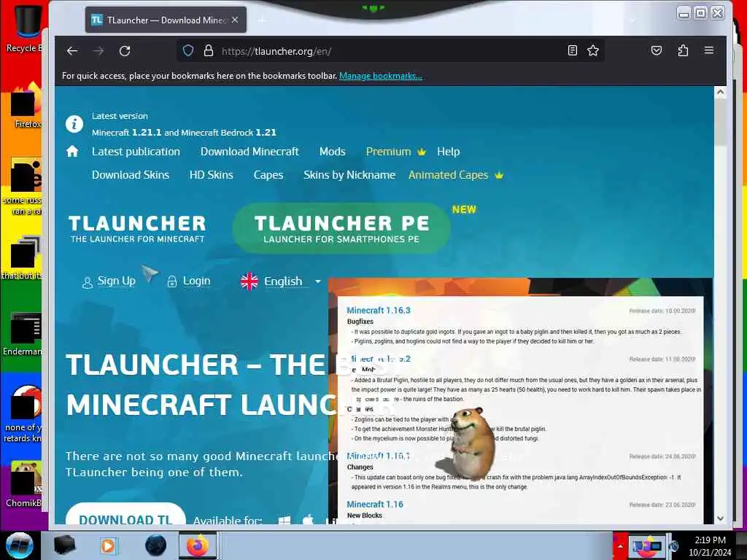Image resolution: width=747 pixels, height=560 pixels.
Task: Click the dark globe taskbar icon
Action: click(x=155, y=545)
